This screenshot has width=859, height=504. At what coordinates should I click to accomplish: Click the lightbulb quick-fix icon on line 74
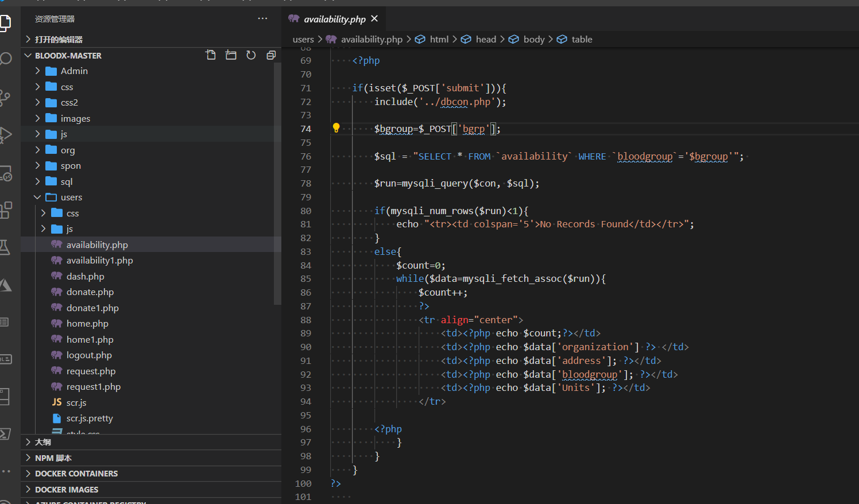coord(336,128)
